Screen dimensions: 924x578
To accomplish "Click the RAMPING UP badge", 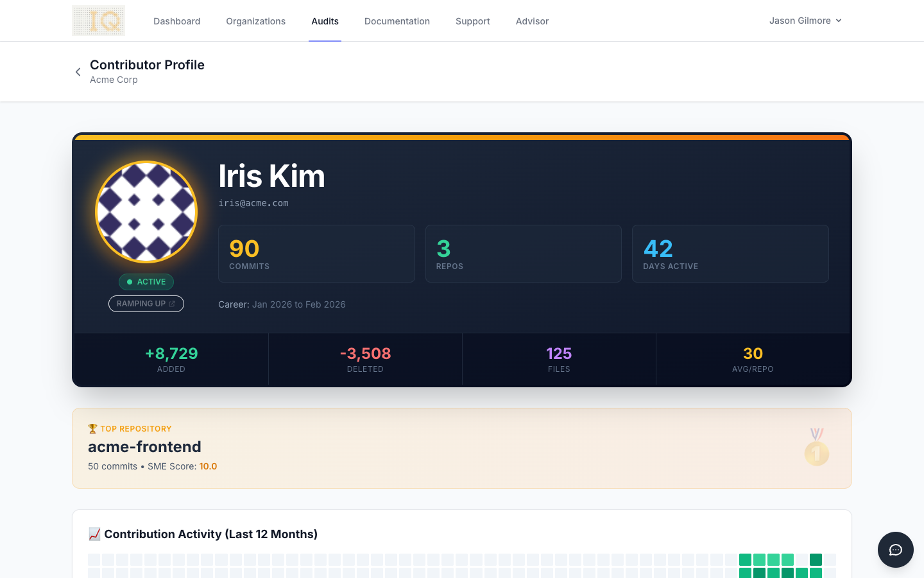I will pyautogui.click(x=146, y=303).
